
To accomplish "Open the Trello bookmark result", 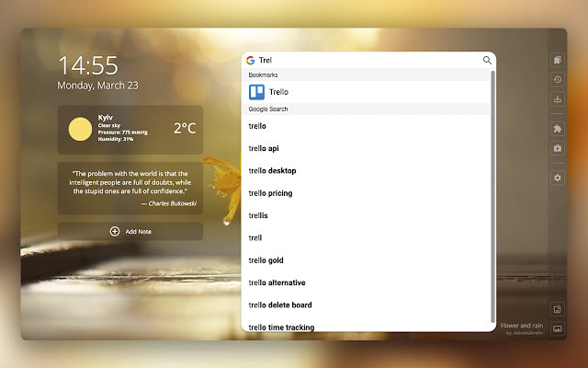I will (x=366, y=92).
